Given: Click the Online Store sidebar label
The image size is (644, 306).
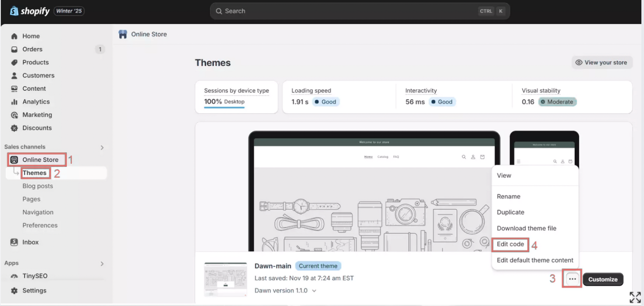Looking at the screenshot, I should 40,159.
